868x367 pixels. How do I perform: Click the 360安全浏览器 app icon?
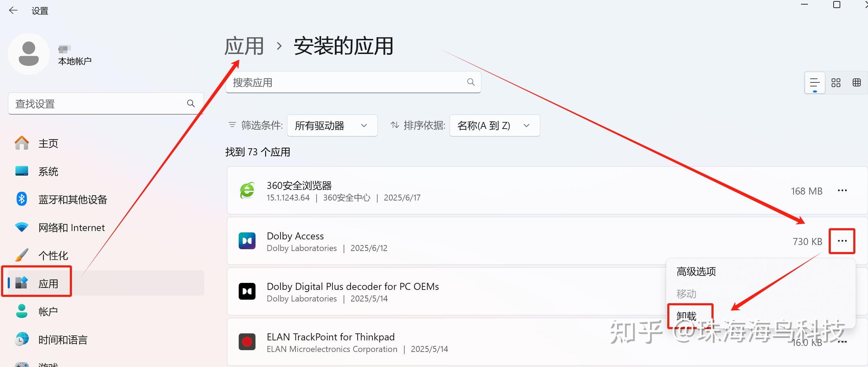[247, 190]
